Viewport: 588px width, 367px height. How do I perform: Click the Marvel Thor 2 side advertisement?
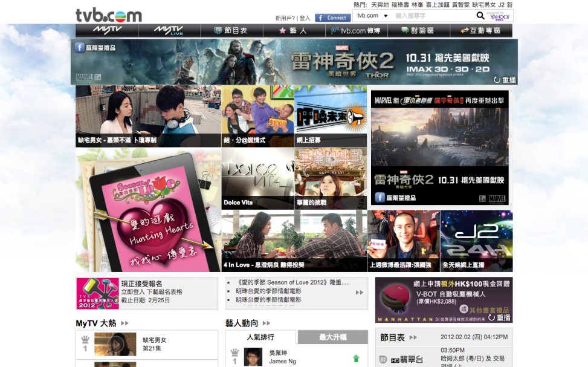tap(440, 148)
